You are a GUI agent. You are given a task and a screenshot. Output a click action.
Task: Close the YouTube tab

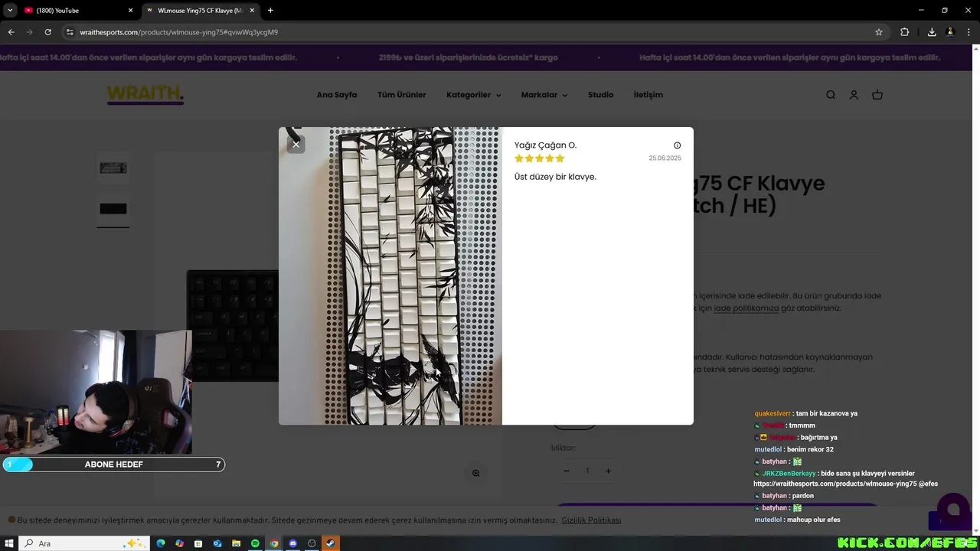[130, 11]
